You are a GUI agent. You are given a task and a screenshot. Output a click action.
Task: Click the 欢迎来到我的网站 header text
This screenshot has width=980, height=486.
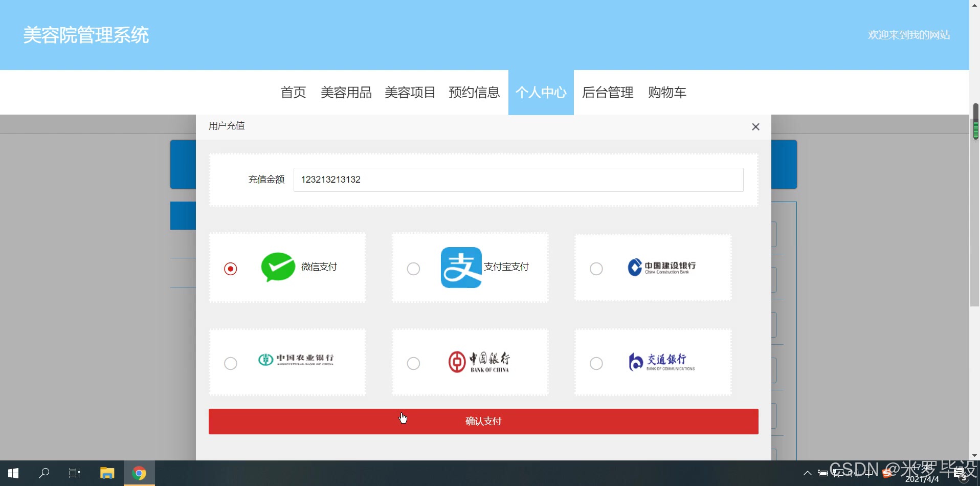coord(909,35)
